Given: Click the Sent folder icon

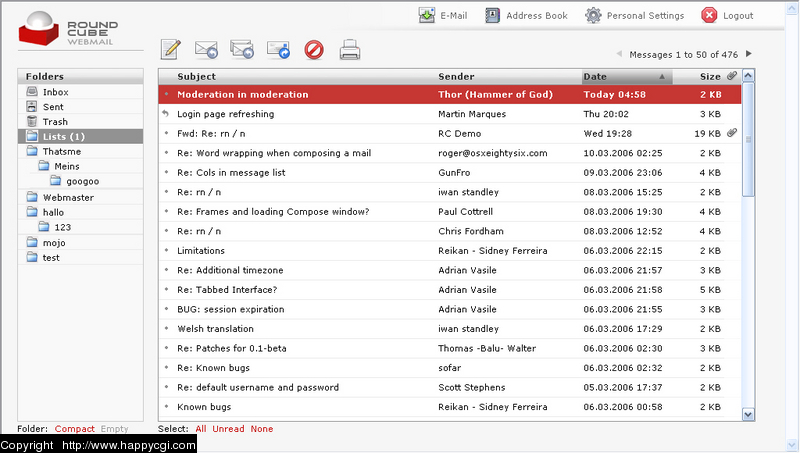Looking at the screenshot, I should 32,107.
